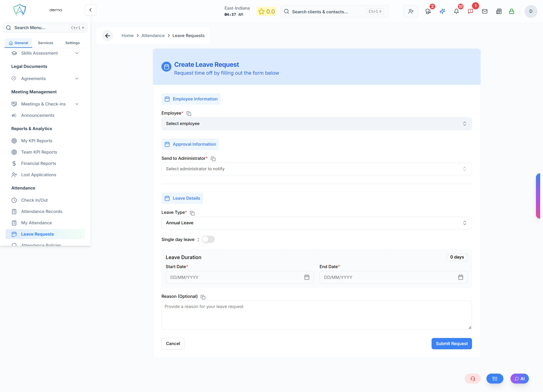Toggle the Single day leave switch
The height and width of the screenshot is (392, 543).
coord(208,239)
